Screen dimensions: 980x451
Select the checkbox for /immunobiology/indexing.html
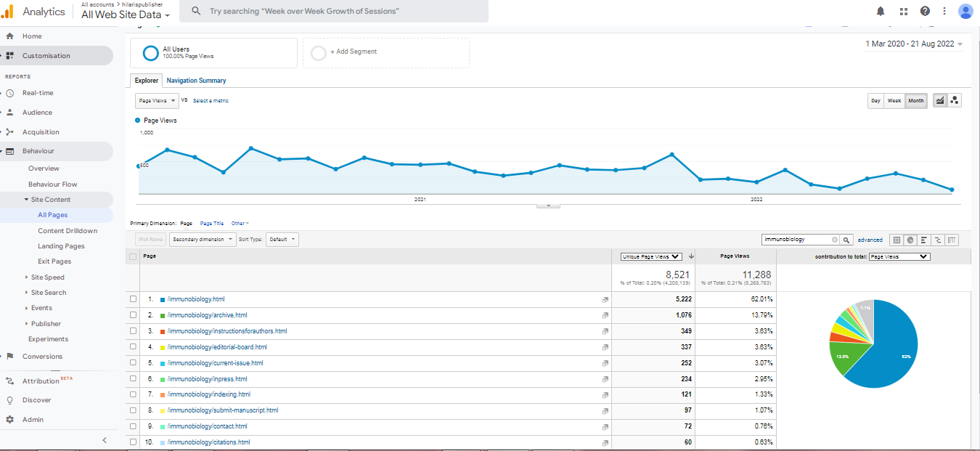point(133,394)
